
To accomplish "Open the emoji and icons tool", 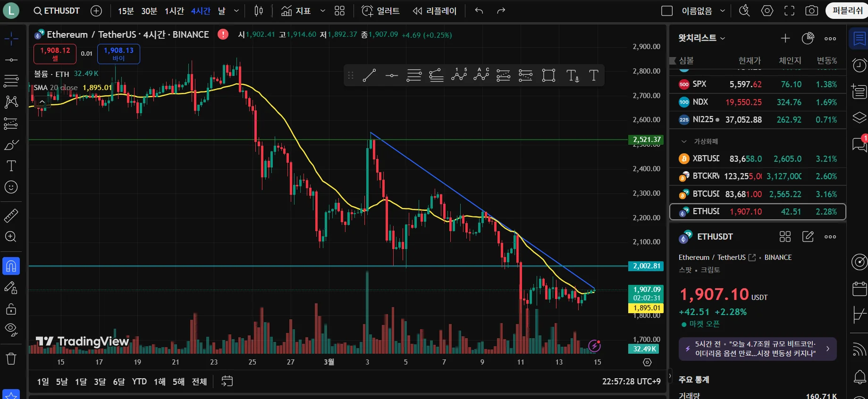I will point(11,187).
